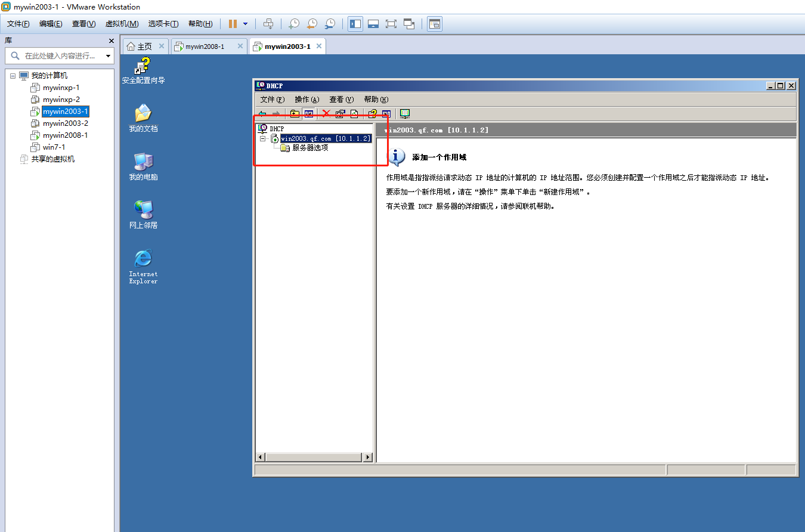Image resolution: width=805 pixels, height=532 pixels.
Task: Enter VMware full screen mode
Action: [391, 24]
